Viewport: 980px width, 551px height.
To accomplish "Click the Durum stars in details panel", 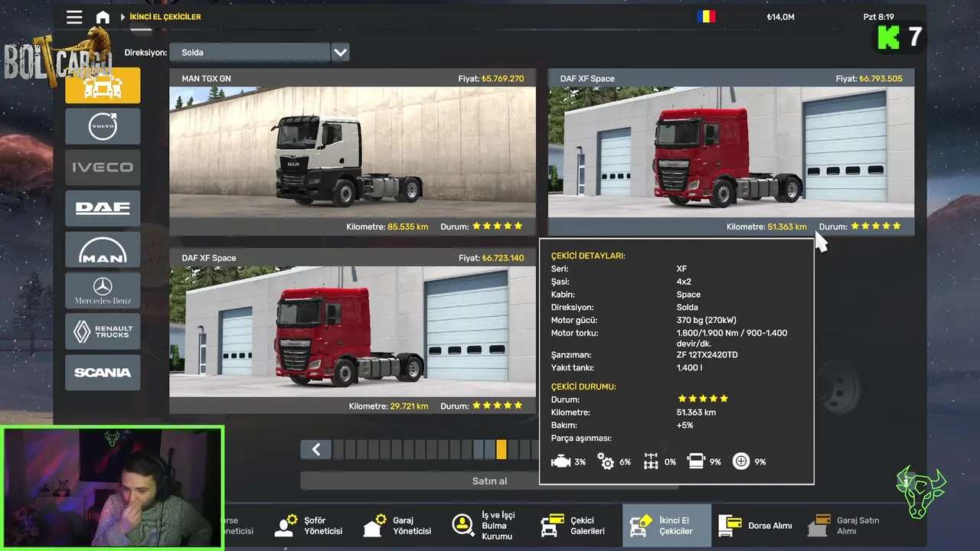I will pos(703,399).
